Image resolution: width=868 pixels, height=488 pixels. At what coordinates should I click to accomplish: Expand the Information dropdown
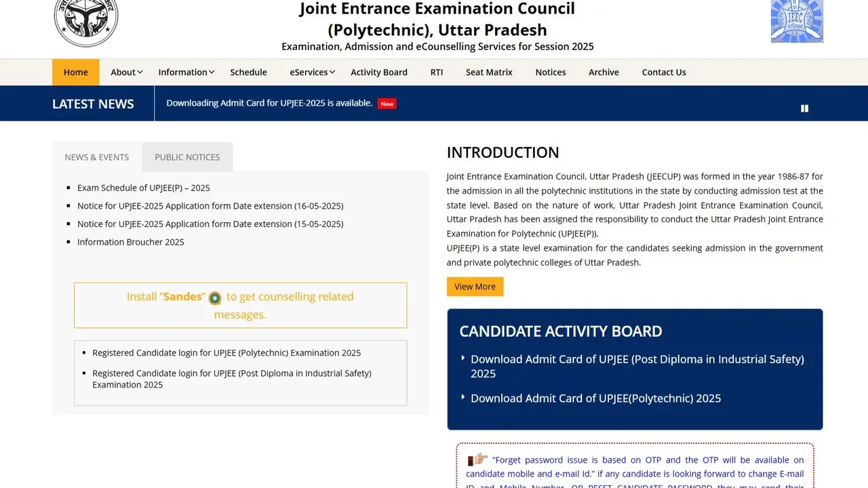pos(186,72)
